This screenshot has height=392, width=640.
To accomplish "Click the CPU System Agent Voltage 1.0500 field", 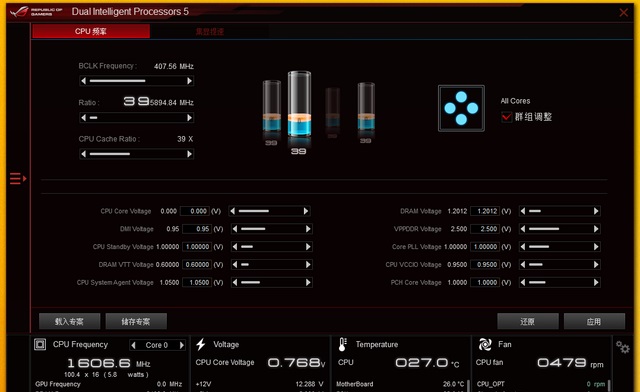I will pos(197,282).
